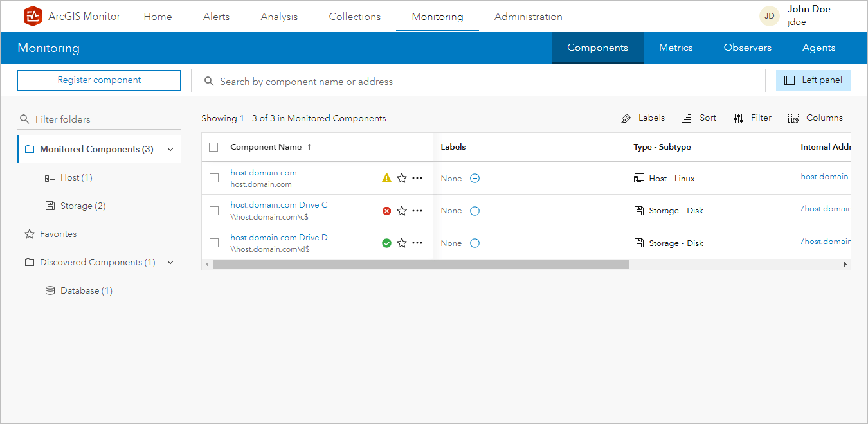This screenshot has height=424, width=868.
Task: Open the Labels tool in the table toolbar
Action: (642, 118)
